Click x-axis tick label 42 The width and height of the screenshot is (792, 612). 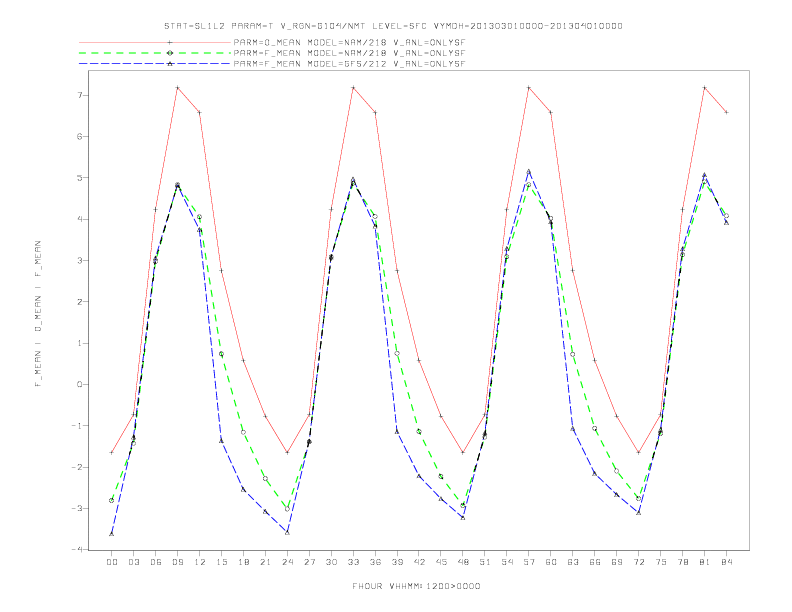point(419,562)
